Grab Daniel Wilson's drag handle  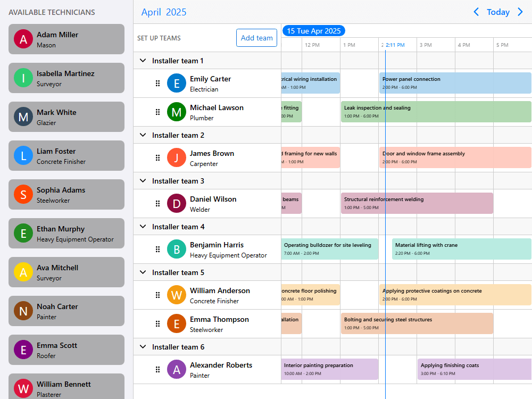[158, 204]
